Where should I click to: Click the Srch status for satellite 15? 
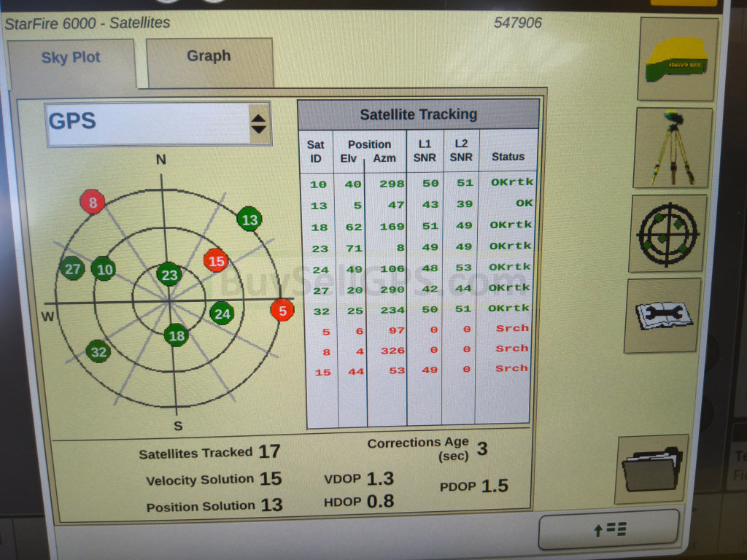(511, 369)
